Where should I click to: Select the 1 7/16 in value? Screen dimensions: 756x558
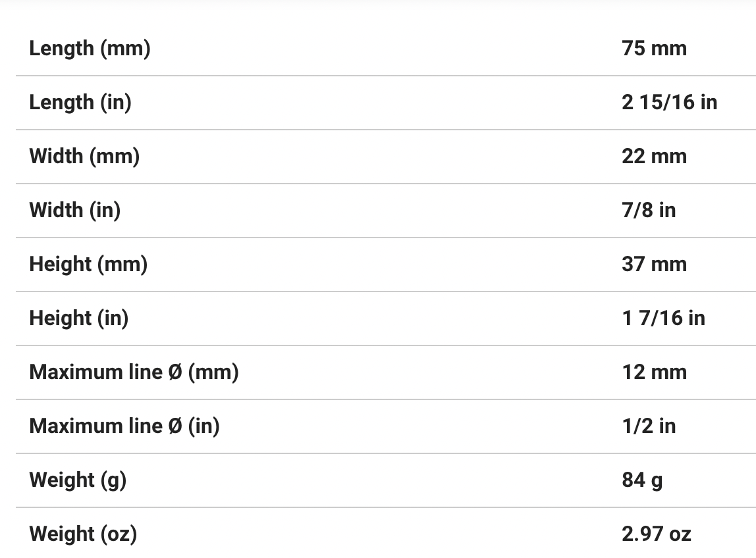click(663, 318)
